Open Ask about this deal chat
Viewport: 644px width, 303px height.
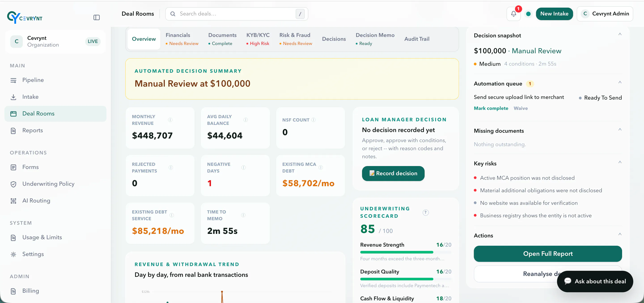pos(595,281)
